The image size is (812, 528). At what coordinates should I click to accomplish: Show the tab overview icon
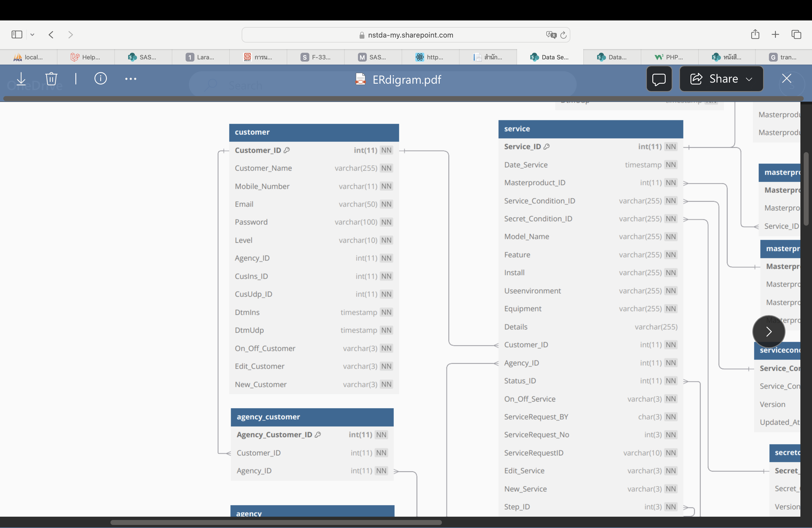(796, 35)
